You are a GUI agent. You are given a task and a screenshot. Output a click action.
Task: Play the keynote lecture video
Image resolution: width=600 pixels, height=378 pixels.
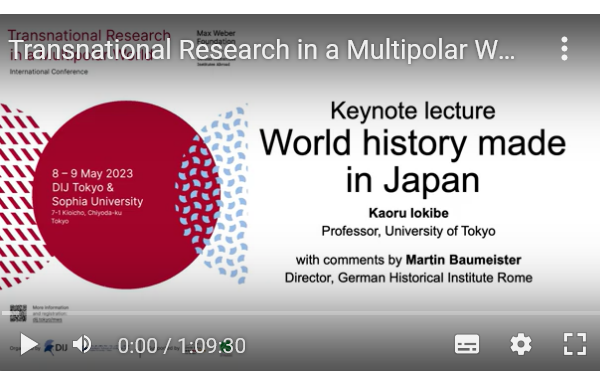tap(29, 344)
